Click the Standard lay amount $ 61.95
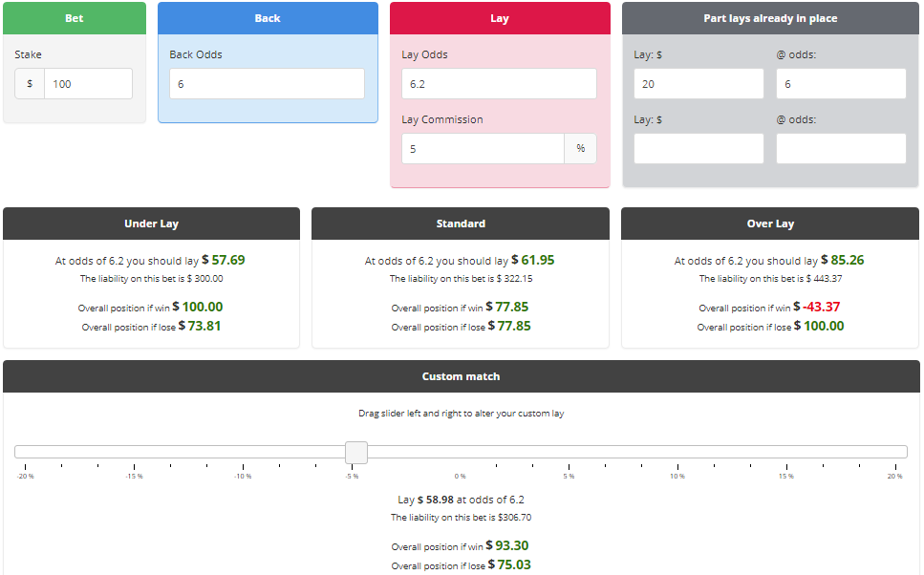This screenshot has height=575, width=924. pyautogui.click(x=533, y=260)
